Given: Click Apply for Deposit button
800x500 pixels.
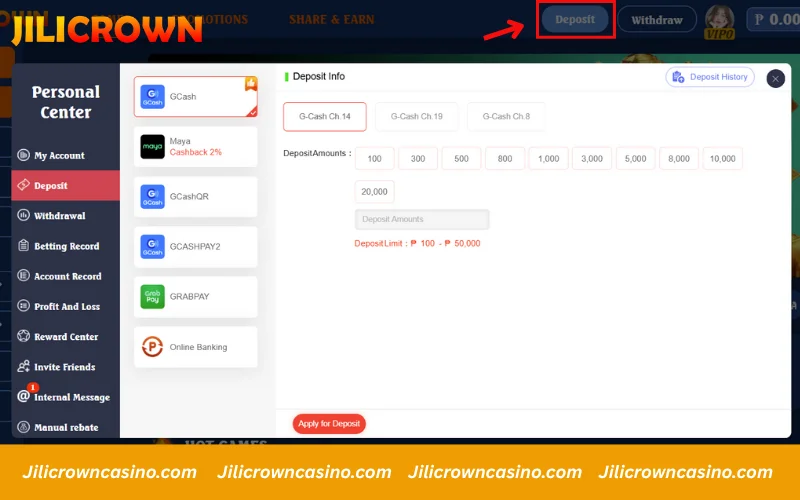Looking at the screenshot, I should click(329, 423).
